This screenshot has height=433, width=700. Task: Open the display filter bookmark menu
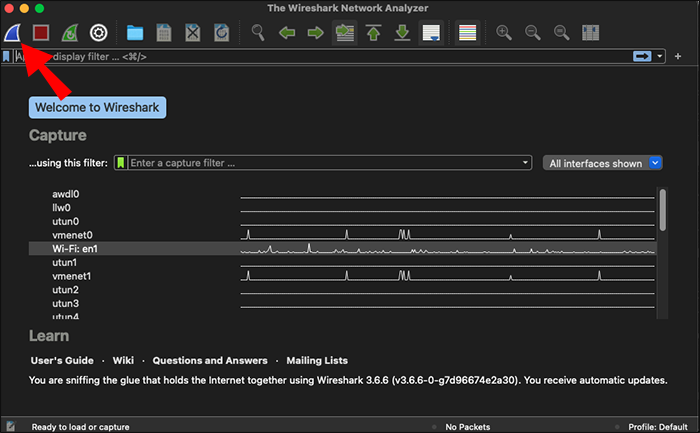coord(6,57)
